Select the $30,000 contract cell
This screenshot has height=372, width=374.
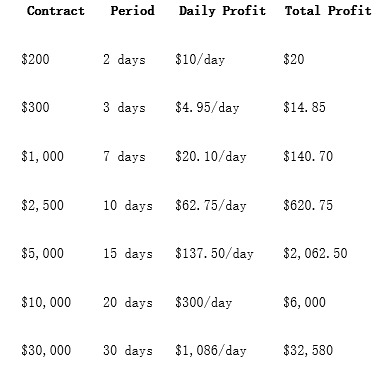[46, 350]
